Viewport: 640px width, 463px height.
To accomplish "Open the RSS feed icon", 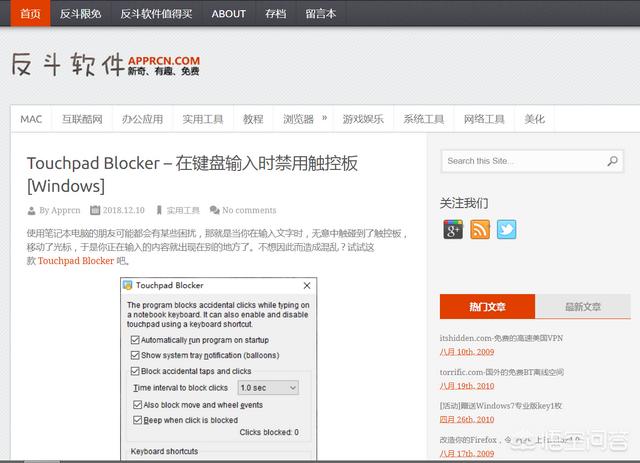I will 480,230.
